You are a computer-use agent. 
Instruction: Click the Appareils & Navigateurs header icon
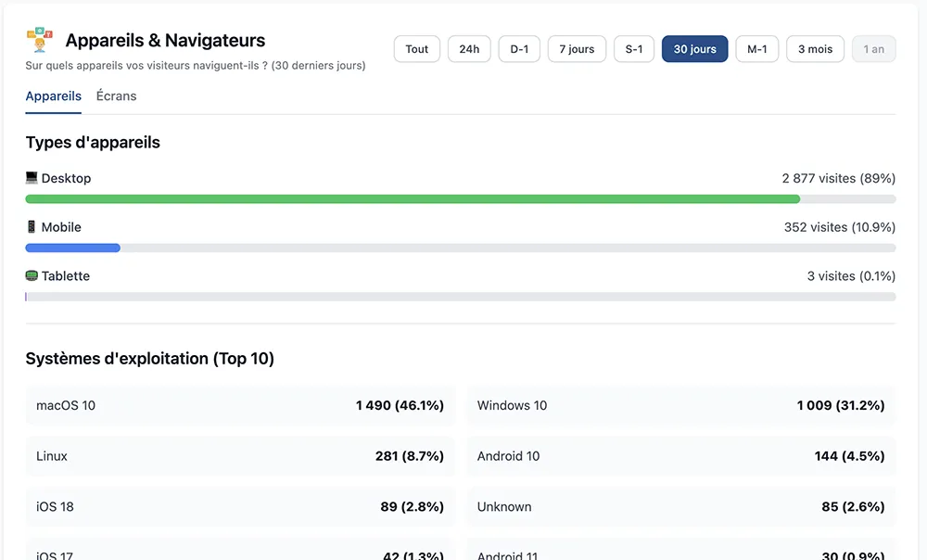40,40
